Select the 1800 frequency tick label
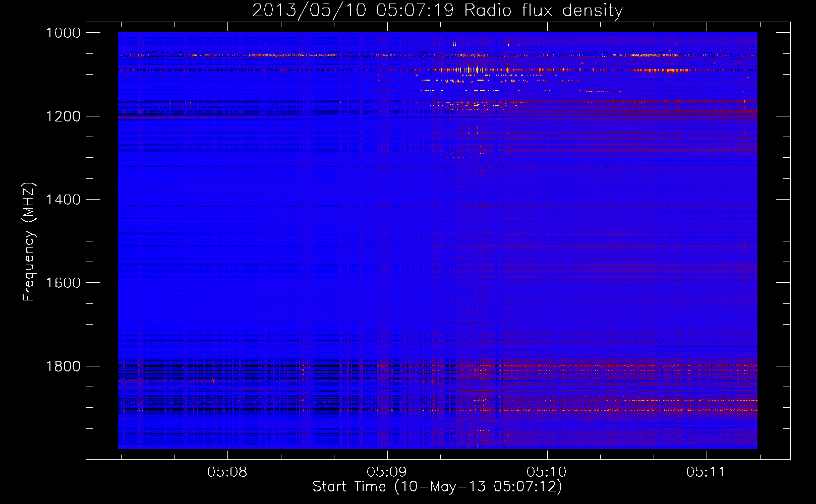 [x=64, y=366]
